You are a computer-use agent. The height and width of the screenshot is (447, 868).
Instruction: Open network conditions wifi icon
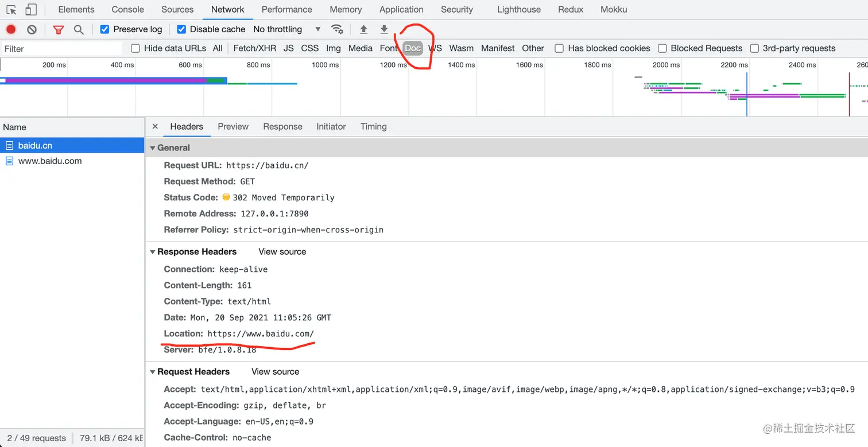click(338, 29)
